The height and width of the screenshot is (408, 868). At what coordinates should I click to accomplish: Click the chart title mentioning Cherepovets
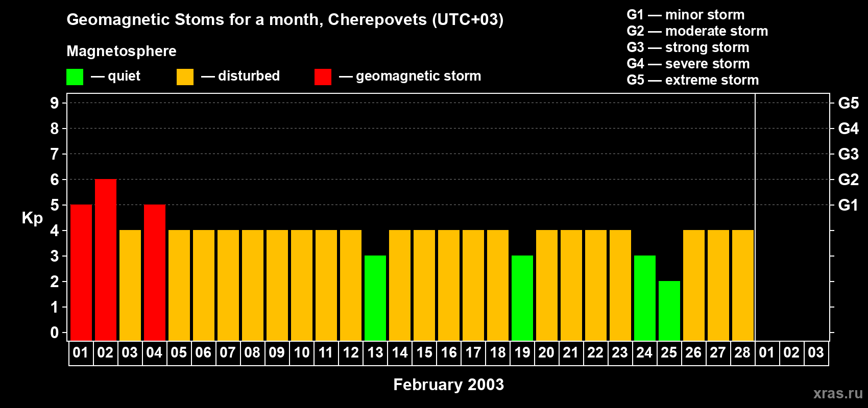click(285, 20)
